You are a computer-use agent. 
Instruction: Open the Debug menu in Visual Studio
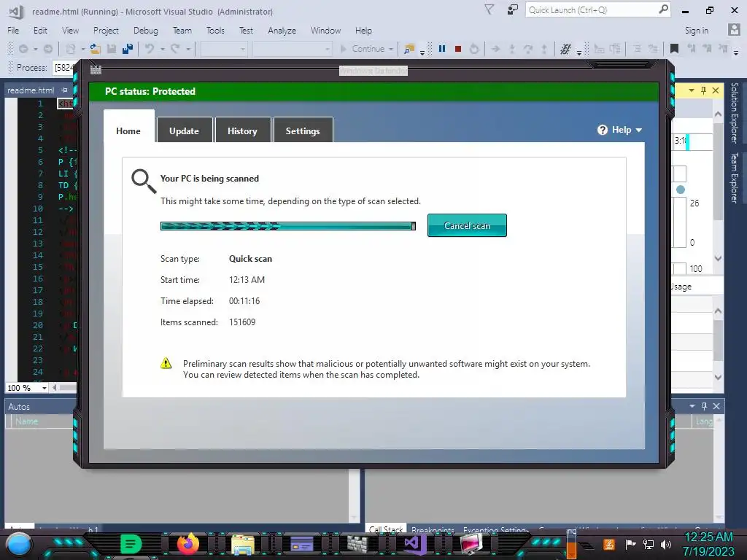click(146, 31)
